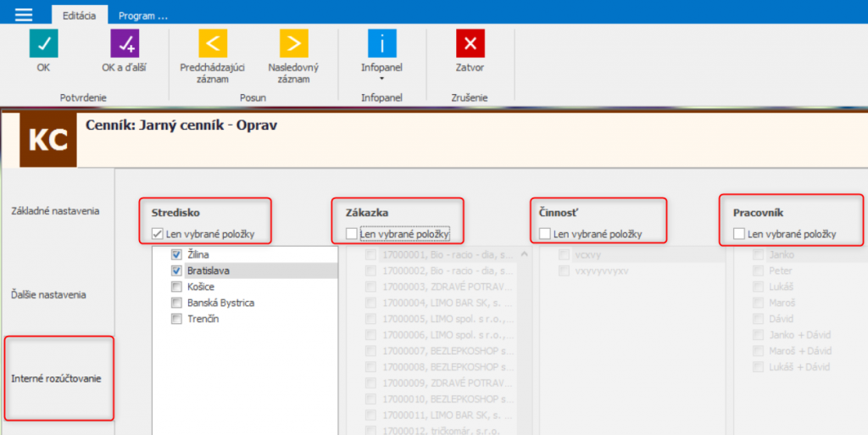Select activity row vxyvyvvyxv
Screen dimensions: 868x435
602,270
